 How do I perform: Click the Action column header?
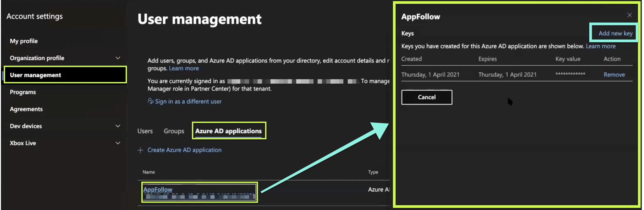[612, 59]
